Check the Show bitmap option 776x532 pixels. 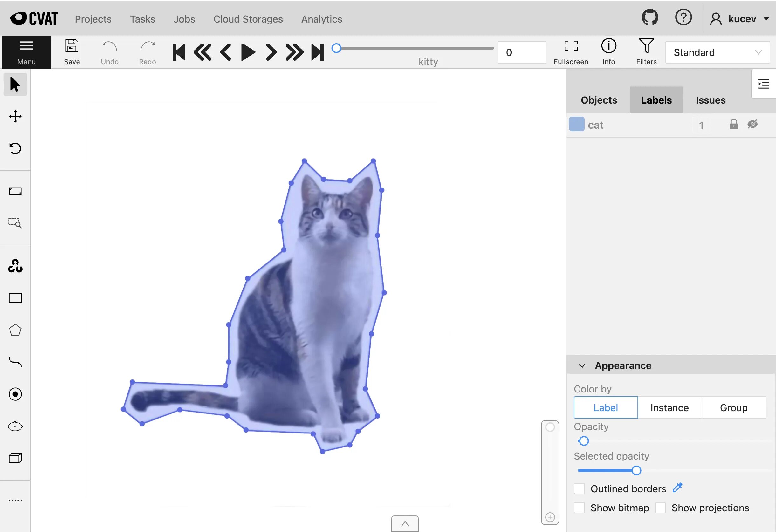pos(580,508)
